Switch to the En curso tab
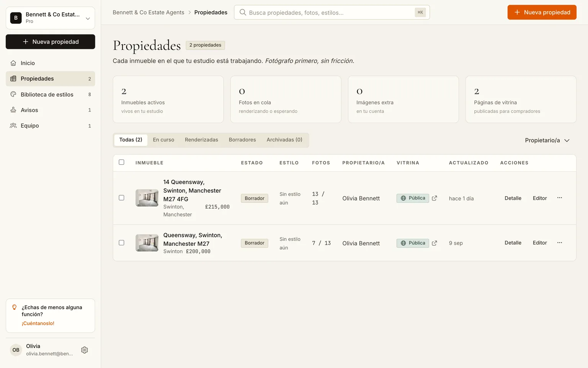Screen dimensions: 588x368 [163, 140]
